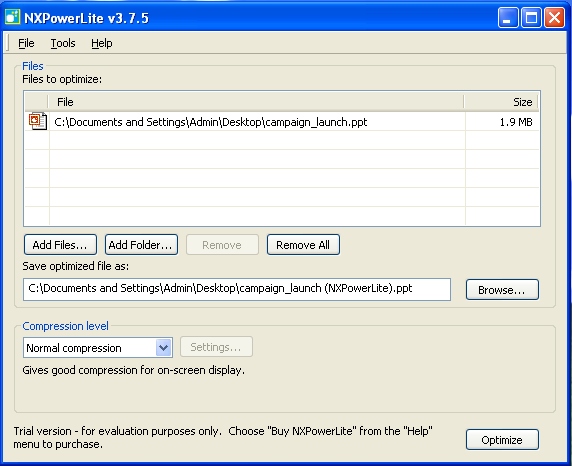Click the disabled Settings button

[216, 347]
